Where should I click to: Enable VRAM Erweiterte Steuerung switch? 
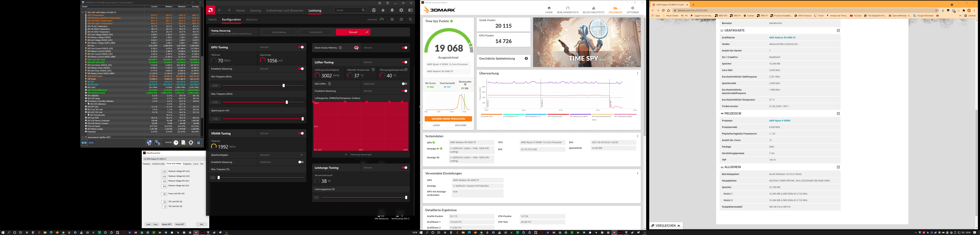tap(301, 162)
